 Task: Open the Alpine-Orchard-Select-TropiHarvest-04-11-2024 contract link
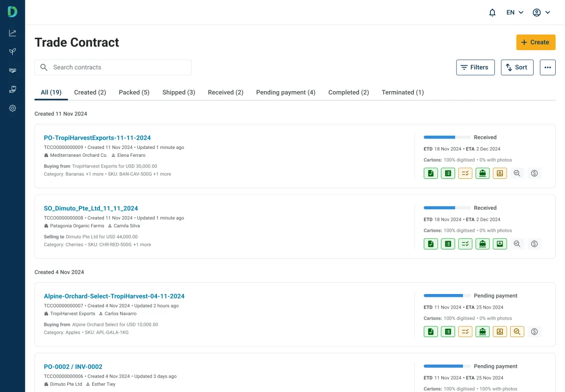pos(114,296)
